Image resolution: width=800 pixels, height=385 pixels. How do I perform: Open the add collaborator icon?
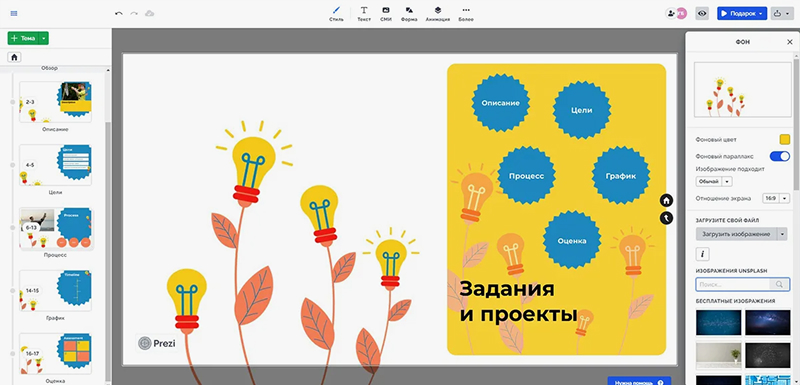(671, 14)
